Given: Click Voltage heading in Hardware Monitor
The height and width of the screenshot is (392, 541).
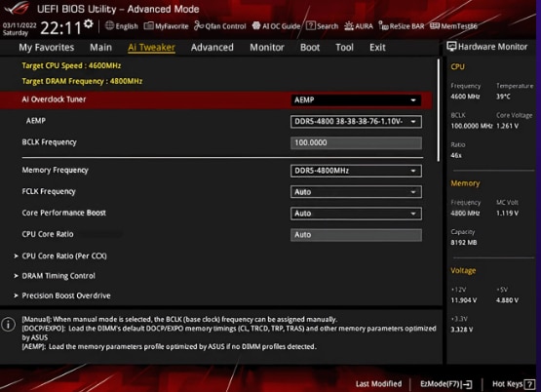Looking at the screenshot, I should click(463, 270).
